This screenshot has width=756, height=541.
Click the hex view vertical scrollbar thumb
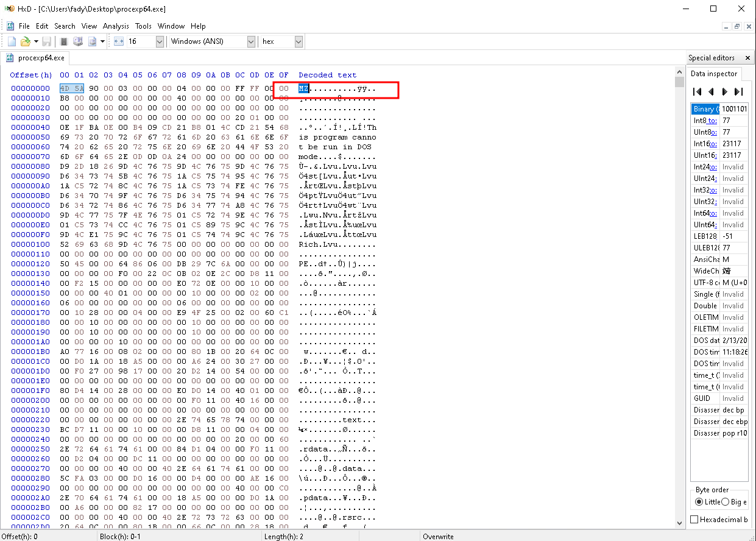click(x=680, y=82)
